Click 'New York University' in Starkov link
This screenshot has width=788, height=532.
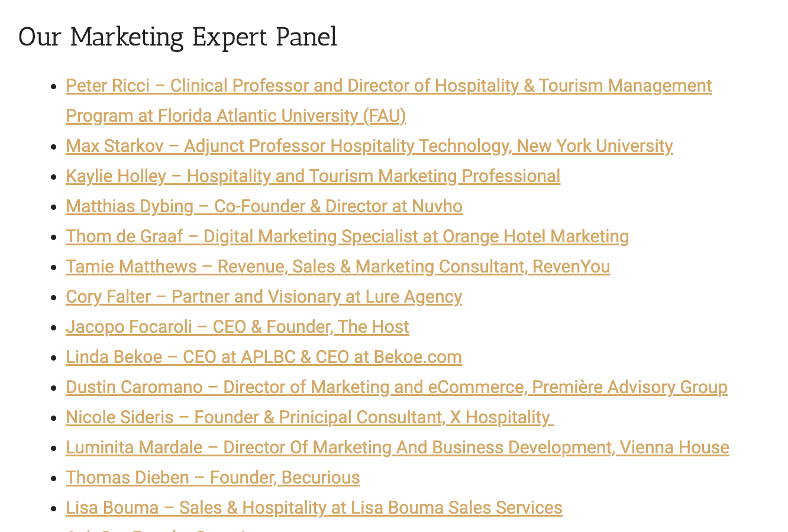[x=595, y=146]
